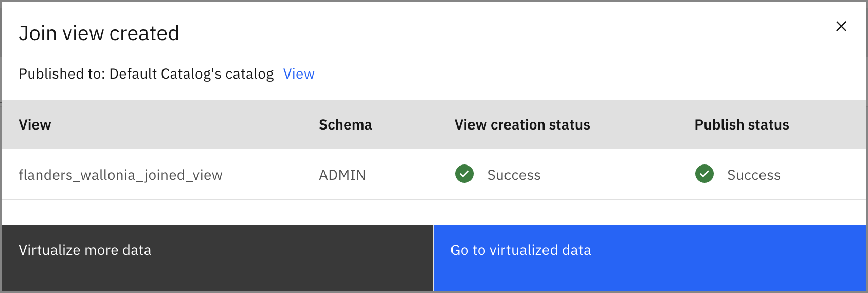Close the Join view created dialog
The width and height of the screenshot is (868, 293).
tap(841, 26)
